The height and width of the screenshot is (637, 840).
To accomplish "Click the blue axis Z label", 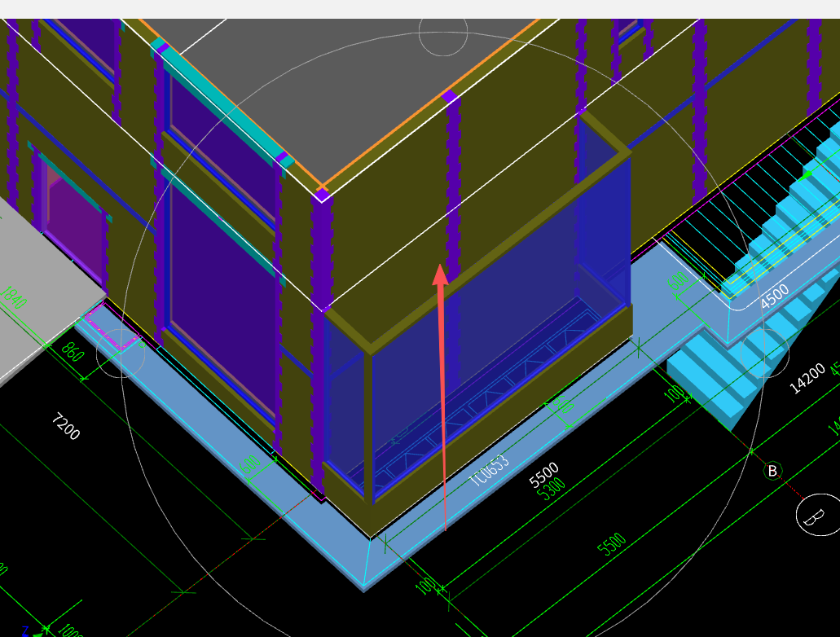I will tap(25, 631).
